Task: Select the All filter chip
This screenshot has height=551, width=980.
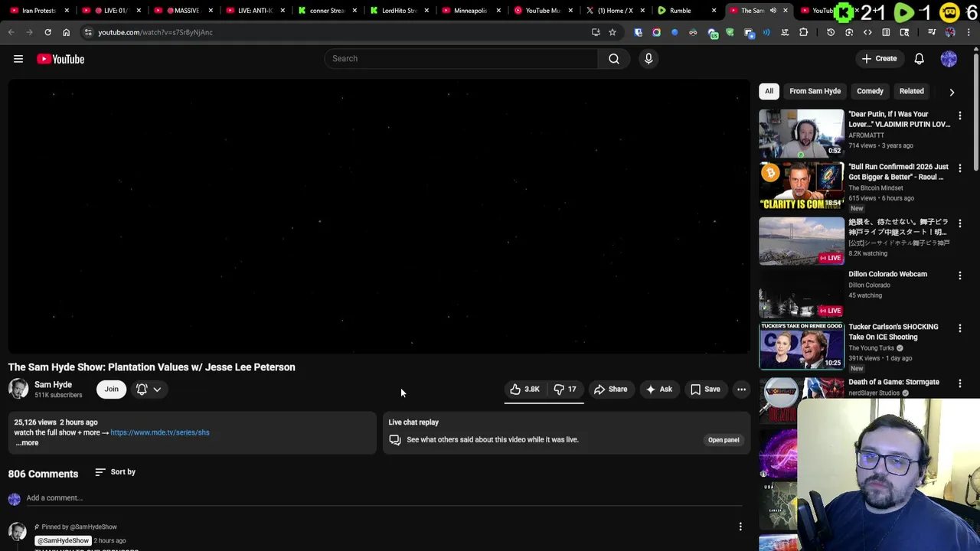Action: point(769,91)
